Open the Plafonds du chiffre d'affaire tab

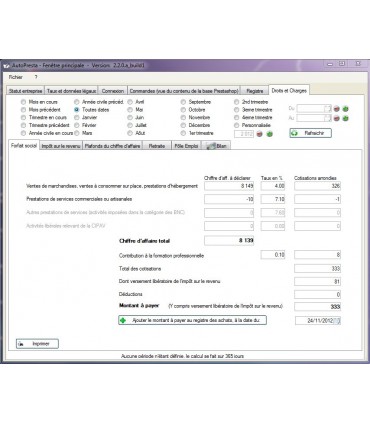coord(112,146)
